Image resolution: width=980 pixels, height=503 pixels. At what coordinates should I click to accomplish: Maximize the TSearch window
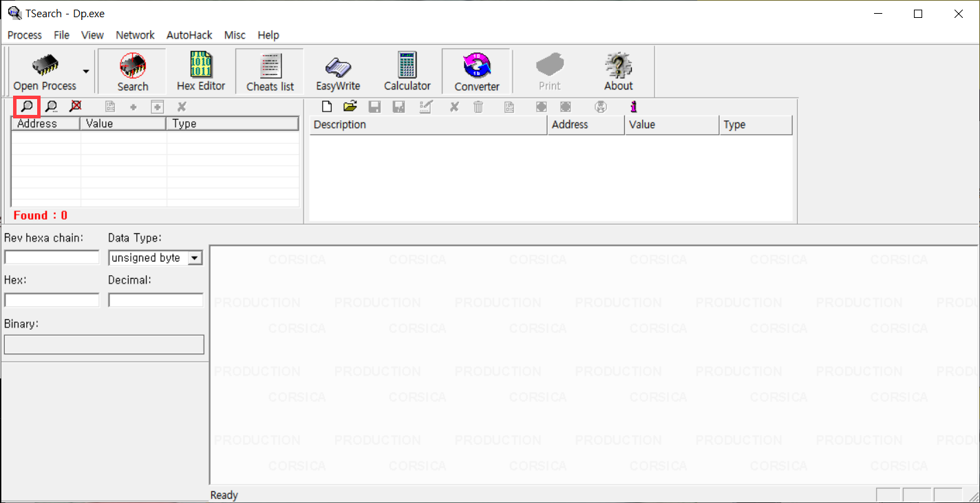(917, 14)
